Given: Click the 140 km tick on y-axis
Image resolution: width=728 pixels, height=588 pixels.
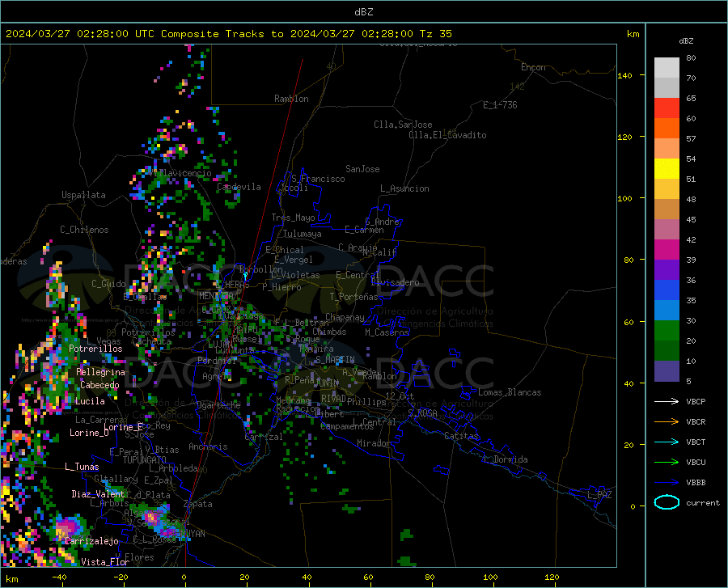Looking at the screenshot, I should [624, 75].
